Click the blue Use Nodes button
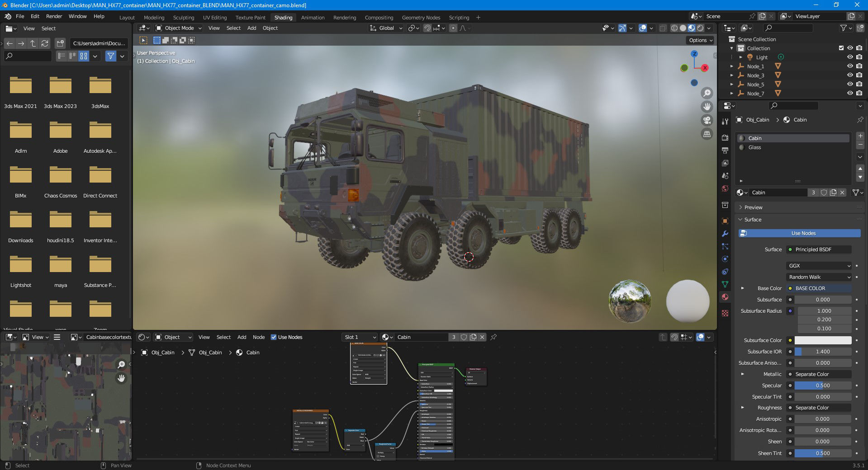 point(800,233)
